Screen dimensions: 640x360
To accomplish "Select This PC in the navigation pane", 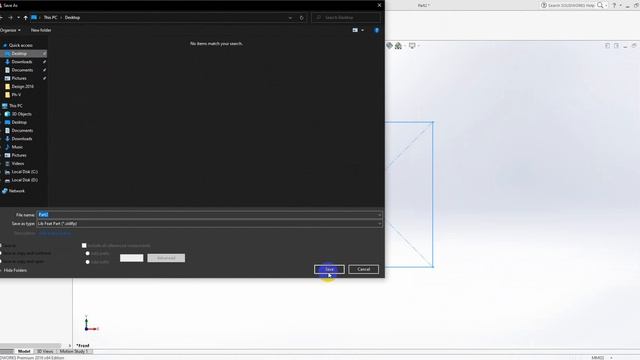I will [x=16, y=106].
